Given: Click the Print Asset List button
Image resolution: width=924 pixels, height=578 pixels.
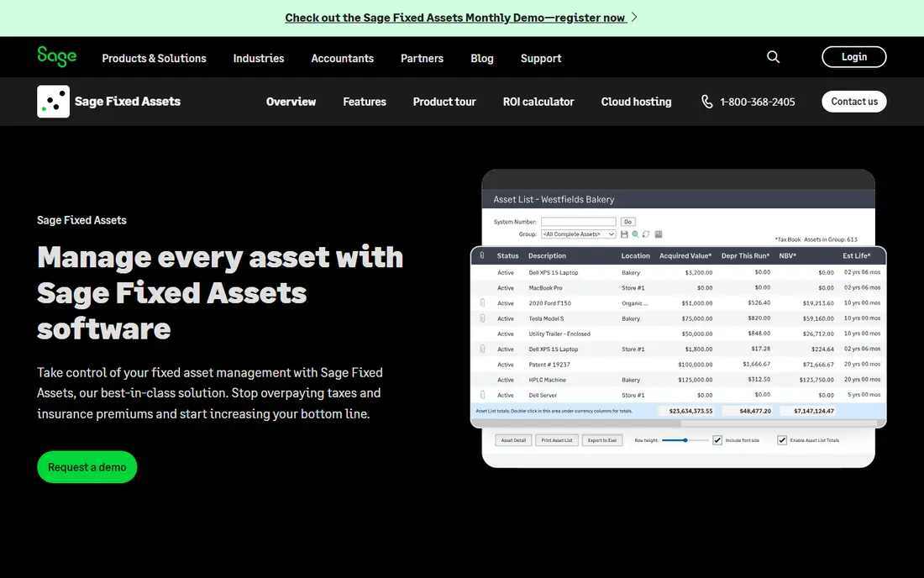Looking at the screenshot, I should (x=557, y=440).
